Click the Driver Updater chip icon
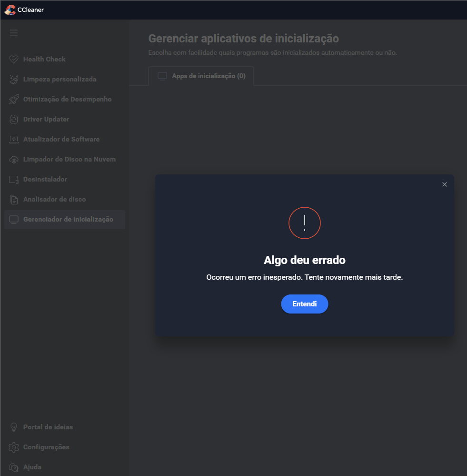 pyautogui.click(x=14, y=119)
